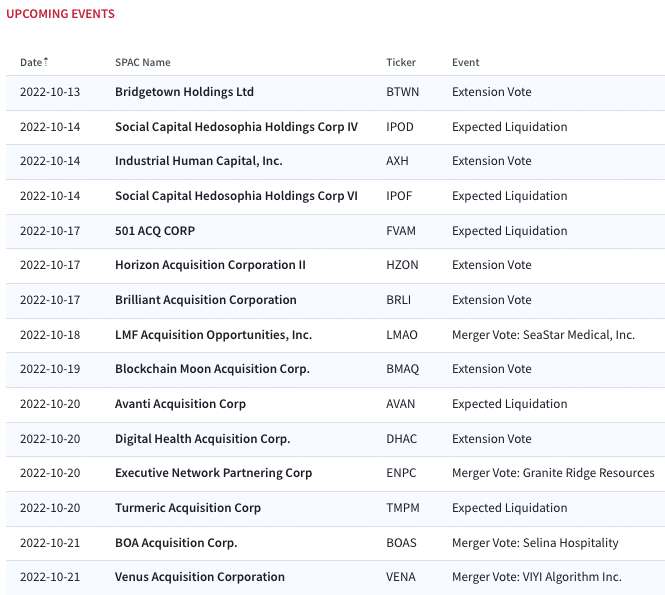
Task: Select Brilliant Acquisition Corporation row name
Action: 206,300
